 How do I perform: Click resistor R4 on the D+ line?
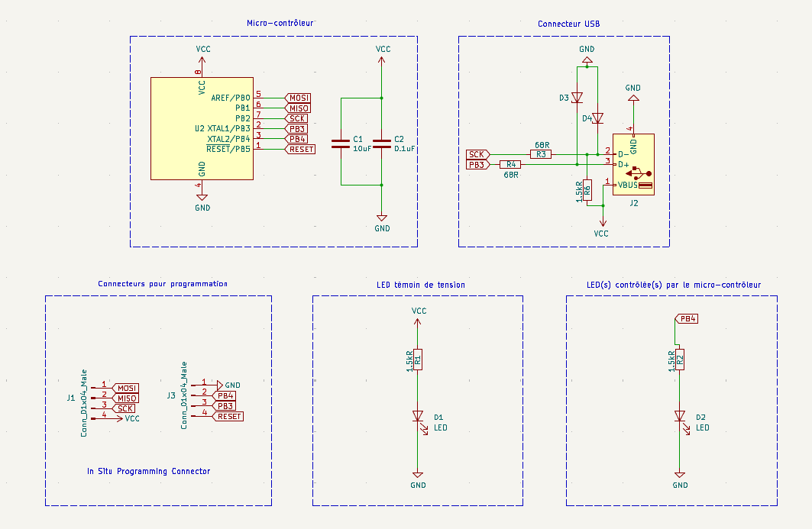tap(510, 165)
